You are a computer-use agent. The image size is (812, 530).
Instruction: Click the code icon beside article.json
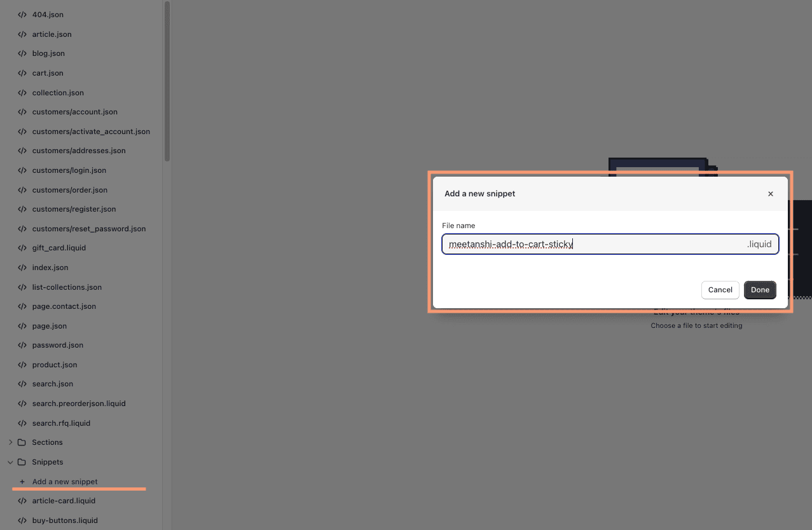[x=22, y=34]
